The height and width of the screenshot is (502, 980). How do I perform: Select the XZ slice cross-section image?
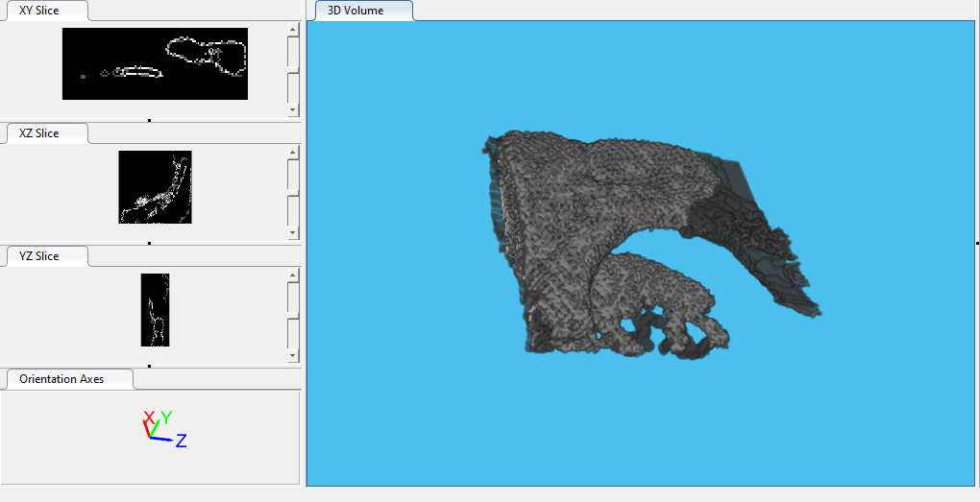click(155, 187)
